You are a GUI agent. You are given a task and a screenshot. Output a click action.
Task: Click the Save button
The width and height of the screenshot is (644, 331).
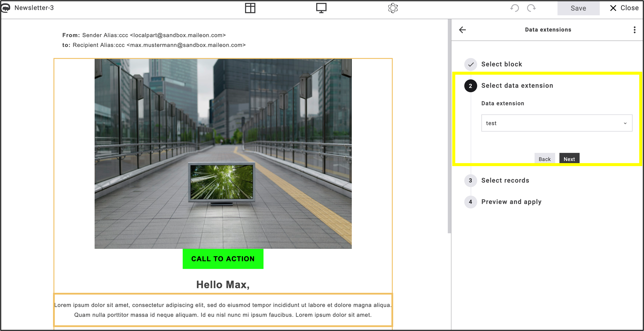(578, 8)
